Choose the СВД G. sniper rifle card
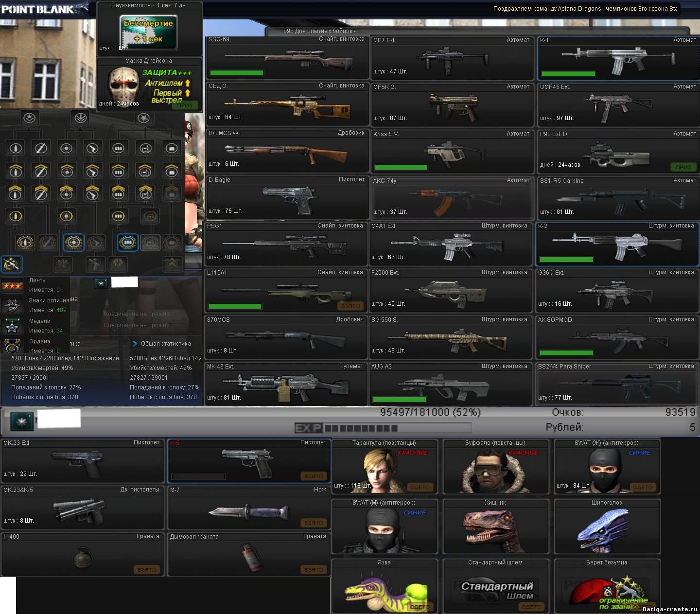This screenshot has height=614, width=700. pyautogui.click(x=287, y=104)
